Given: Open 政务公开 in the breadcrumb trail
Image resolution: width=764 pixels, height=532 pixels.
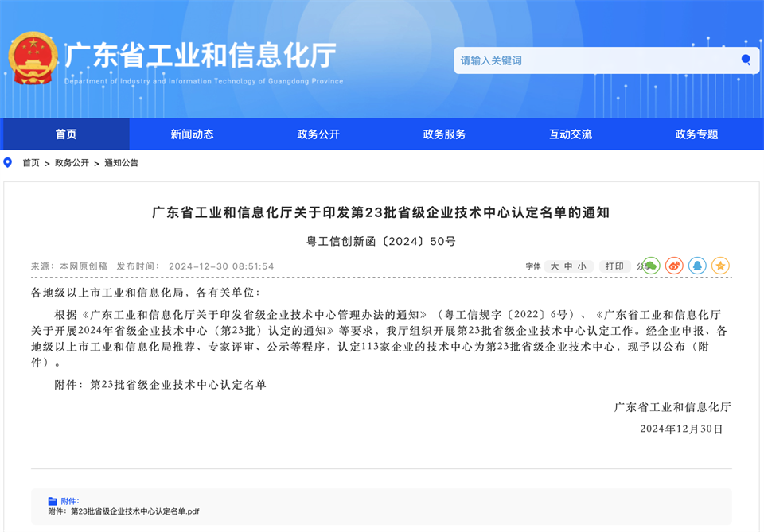Looking at the screenshot, I should click(x=70, y=163).
